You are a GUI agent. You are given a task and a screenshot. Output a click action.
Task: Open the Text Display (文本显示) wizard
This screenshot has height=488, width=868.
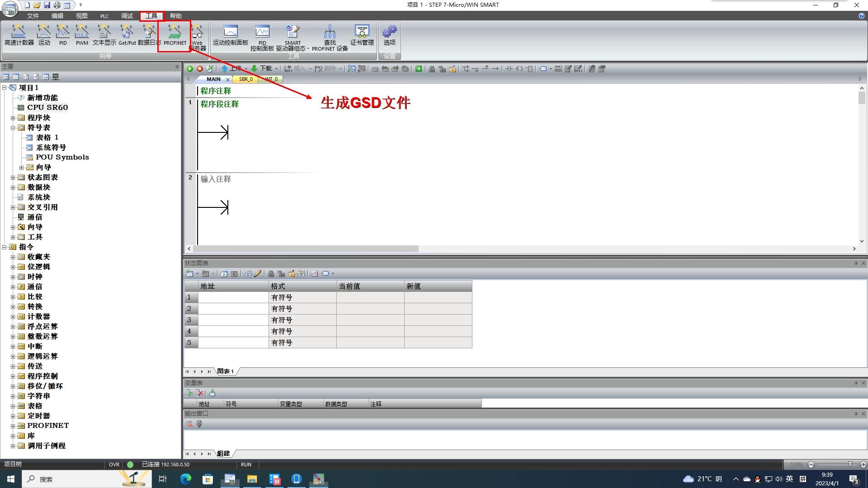104,35
